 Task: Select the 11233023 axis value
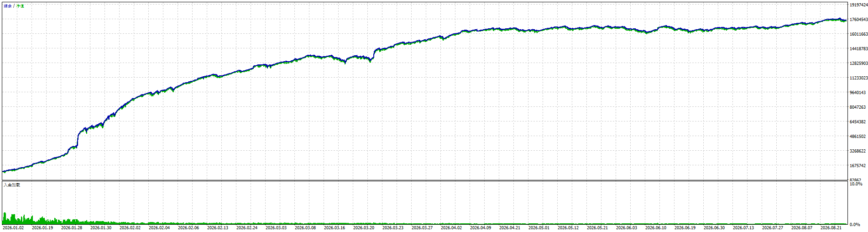coord(858,78)
